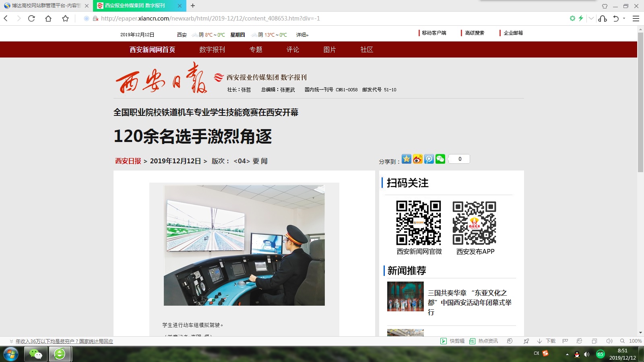Open the dropdown arrow beside undo-close

pyautogui.click(x=624, y=19)
